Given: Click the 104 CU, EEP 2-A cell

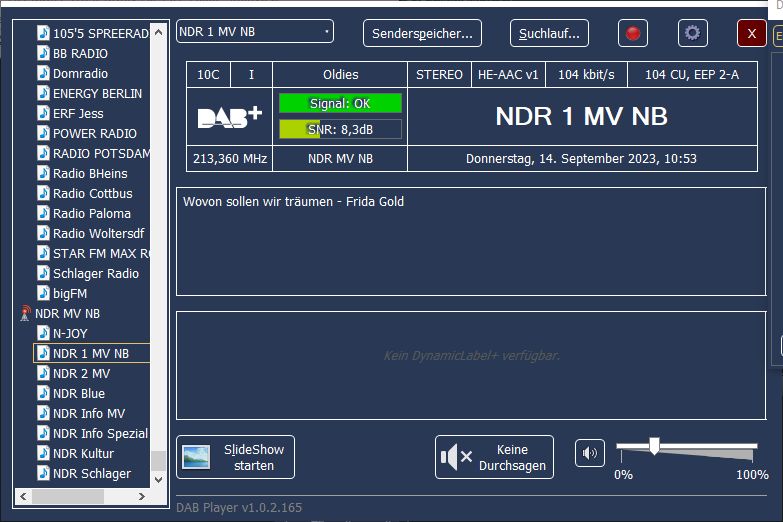Looking at the screenshot, I should tap(692, 74).
